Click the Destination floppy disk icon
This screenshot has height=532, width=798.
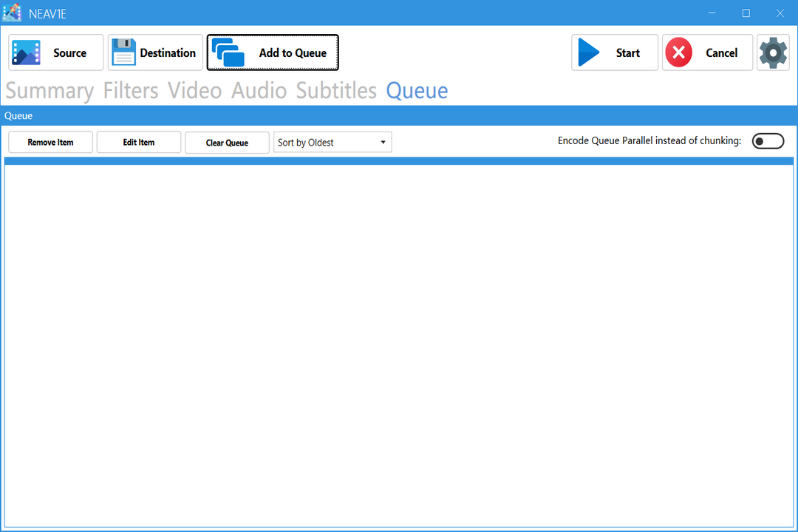(x=124, y=52)
